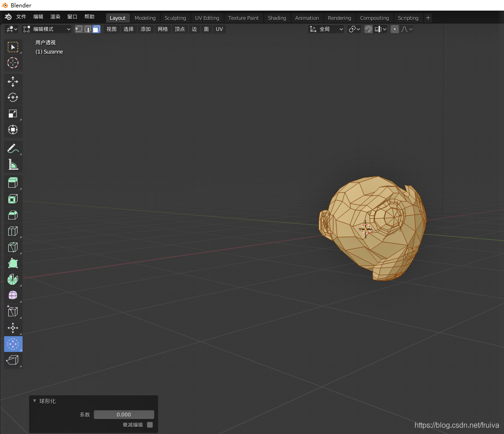Open the 选择 viewport menu

pos(129,29)
